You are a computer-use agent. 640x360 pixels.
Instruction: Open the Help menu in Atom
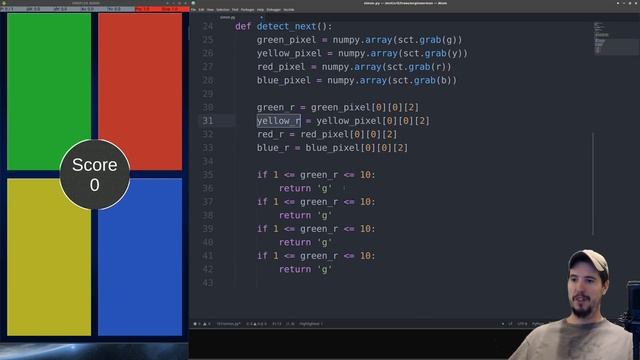click(260, 10)
